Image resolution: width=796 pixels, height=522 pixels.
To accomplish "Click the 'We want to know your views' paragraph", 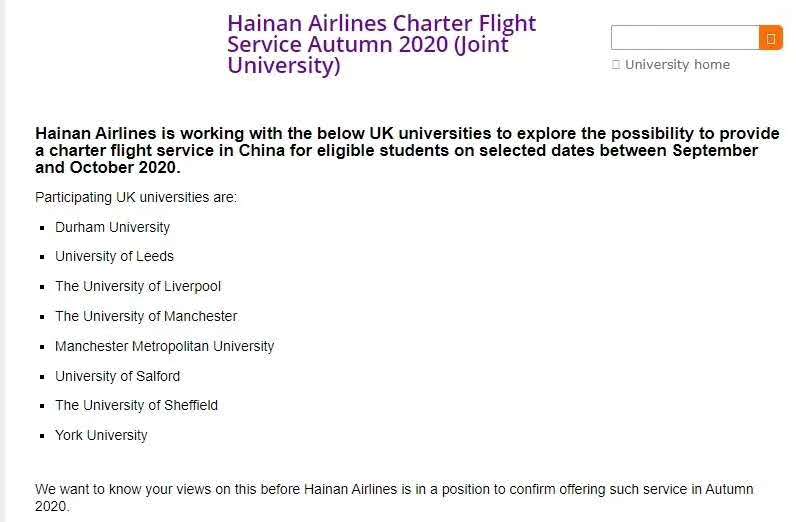I will 394,498.
